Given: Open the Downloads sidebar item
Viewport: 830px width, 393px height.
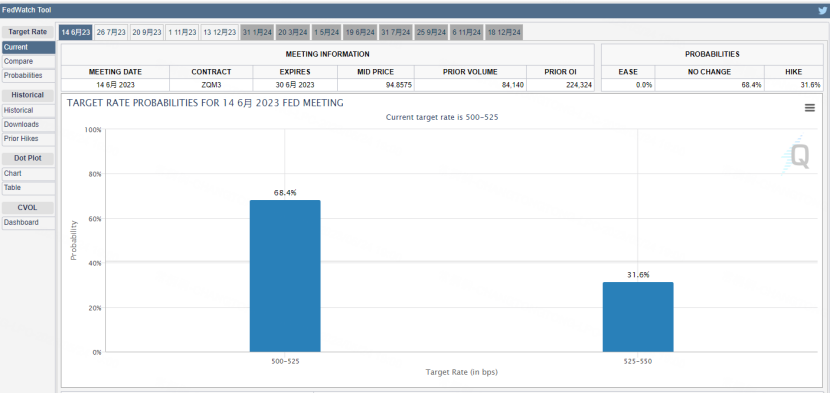Looking at the screenshot, I should (x=28, y=124).
